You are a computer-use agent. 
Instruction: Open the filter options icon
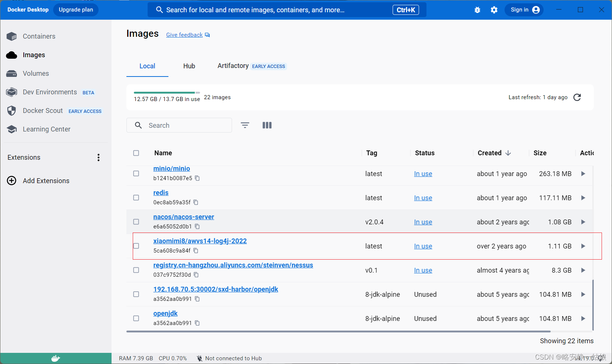tap(245, 125)
